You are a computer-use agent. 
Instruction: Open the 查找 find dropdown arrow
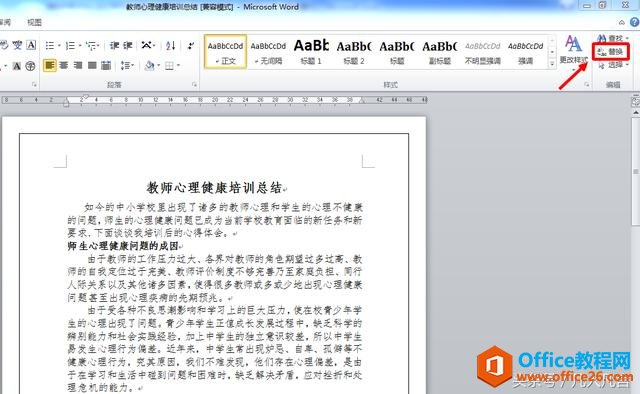pos(627,38)
